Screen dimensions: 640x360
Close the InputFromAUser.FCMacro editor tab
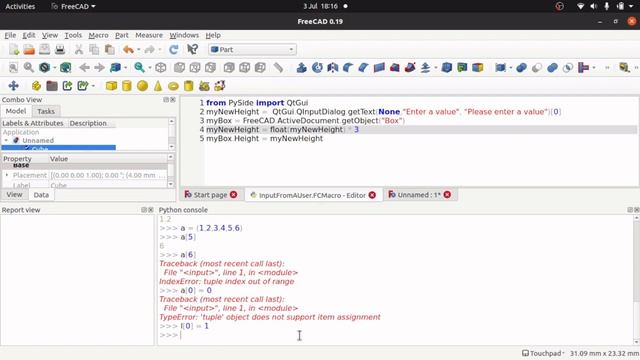(372, 195)
